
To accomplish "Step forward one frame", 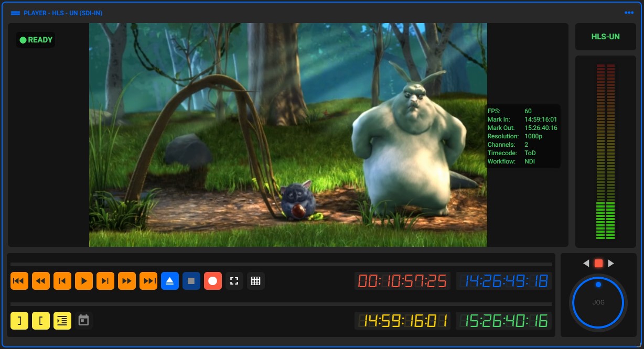I will coord(105,281).
